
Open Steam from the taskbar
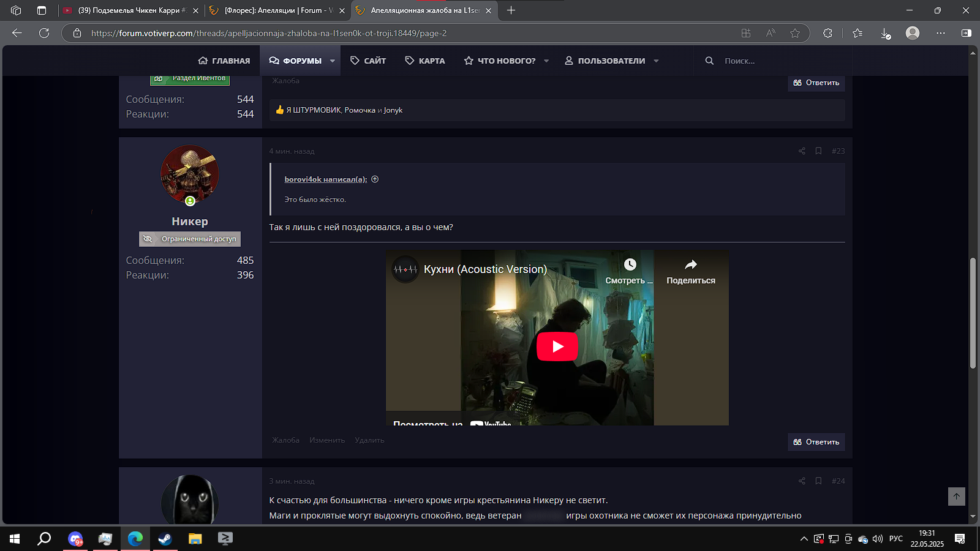coord(165,539)
